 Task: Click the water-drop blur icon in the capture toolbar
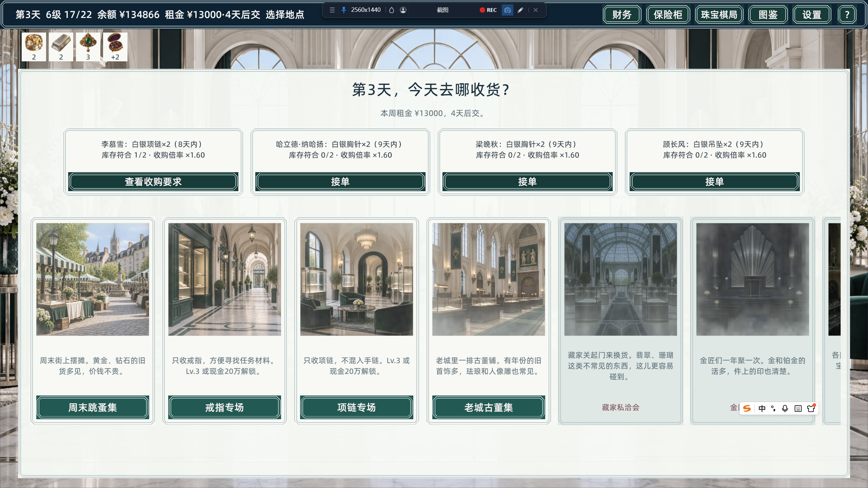pos(392,10)
